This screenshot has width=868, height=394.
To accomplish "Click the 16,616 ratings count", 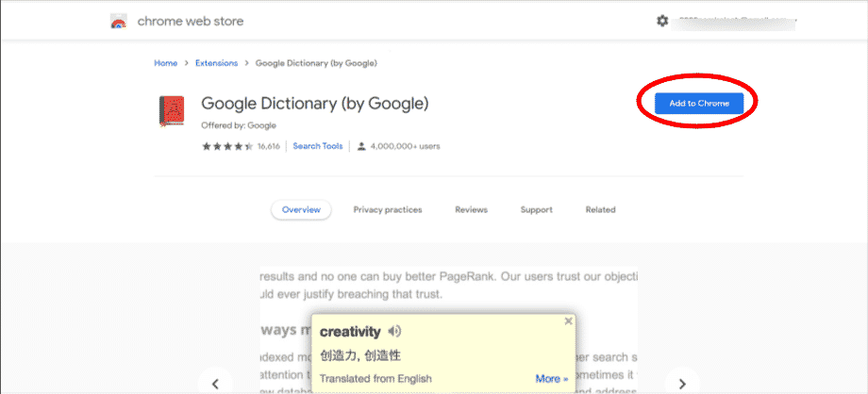I will (x=269, y=147).
